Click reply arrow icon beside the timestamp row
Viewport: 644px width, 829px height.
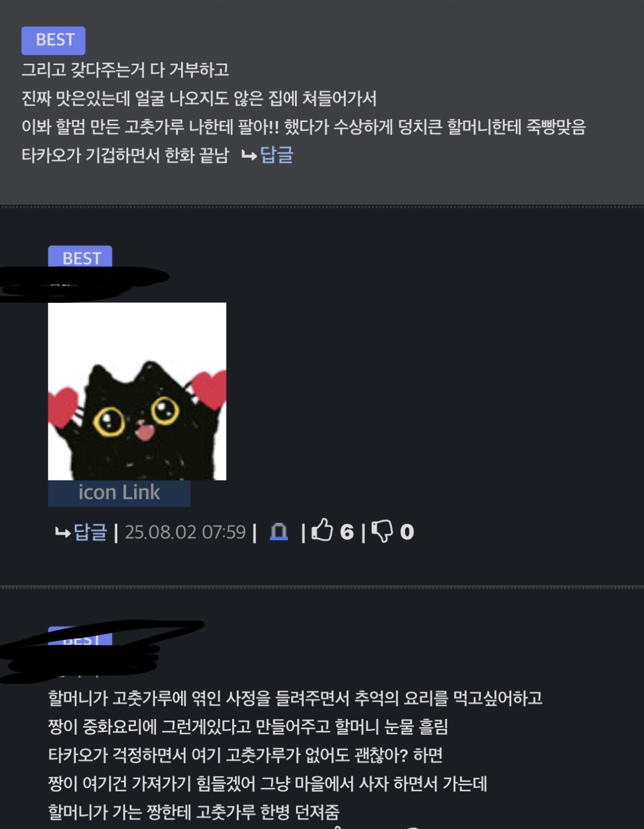click(63, 532)
